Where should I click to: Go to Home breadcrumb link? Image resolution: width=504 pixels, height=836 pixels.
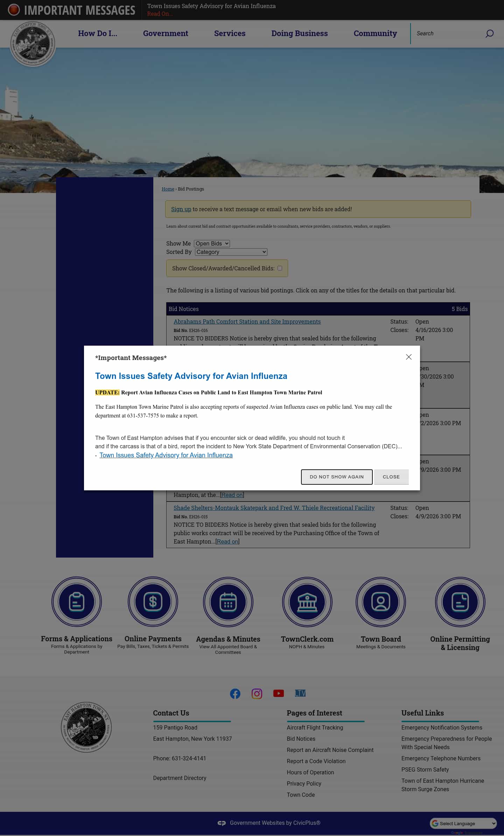[x=168, y=189]
